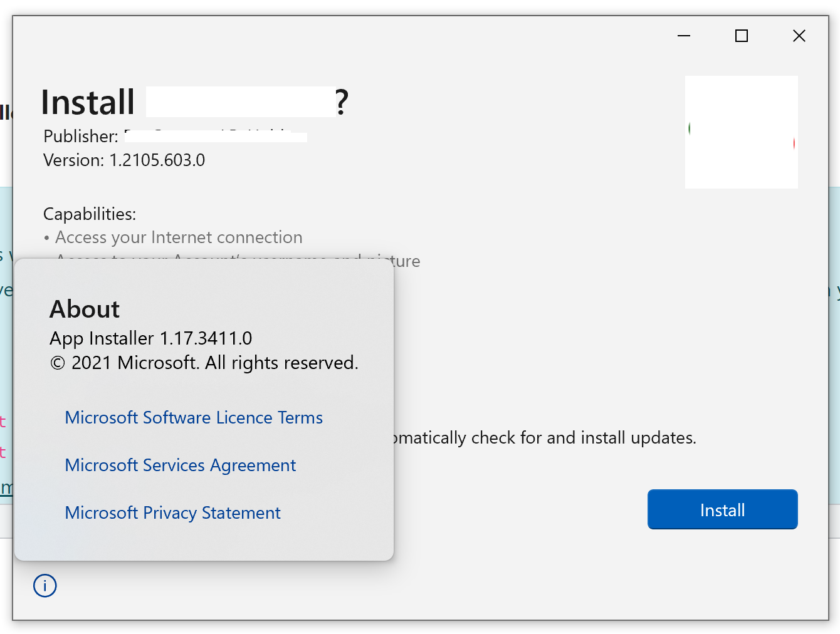Minimize the App Installer window
The width and height of the screenshot is (840, 634).
pos(684,36)
